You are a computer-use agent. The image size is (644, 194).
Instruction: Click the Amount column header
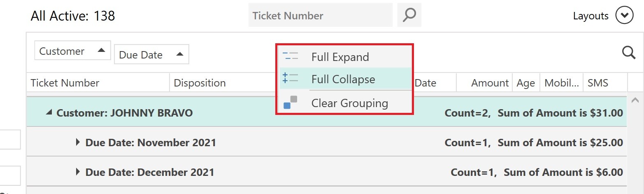pyautogui.click(x=484, y=83)
